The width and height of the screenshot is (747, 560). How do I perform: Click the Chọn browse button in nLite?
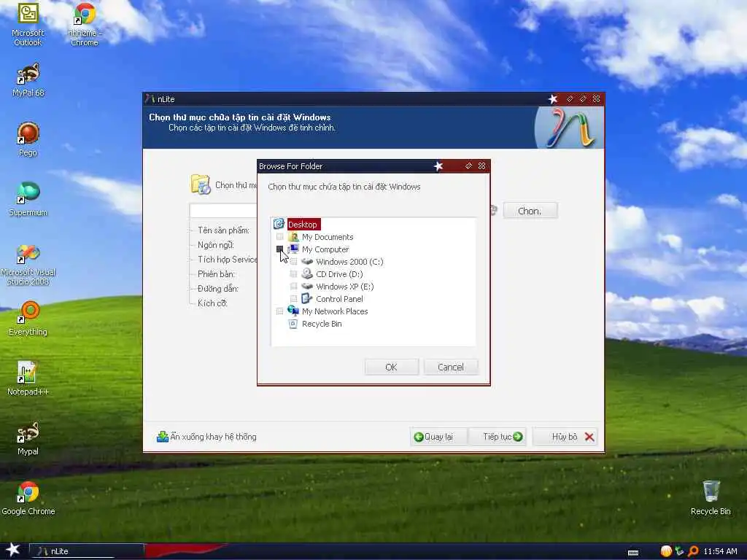(x=530, y=211)
